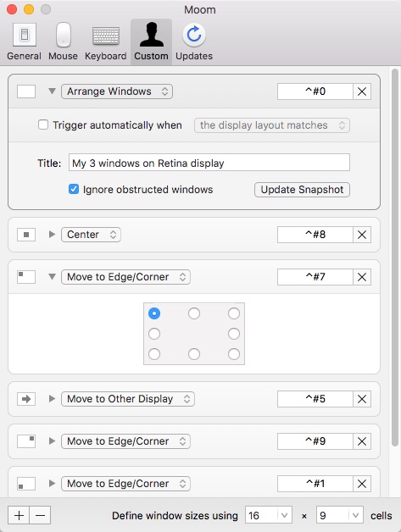Open the Move to Other Display dropdown
Image resolution: width=401 pixels, height=532 pixels.
tap(128, 399)
